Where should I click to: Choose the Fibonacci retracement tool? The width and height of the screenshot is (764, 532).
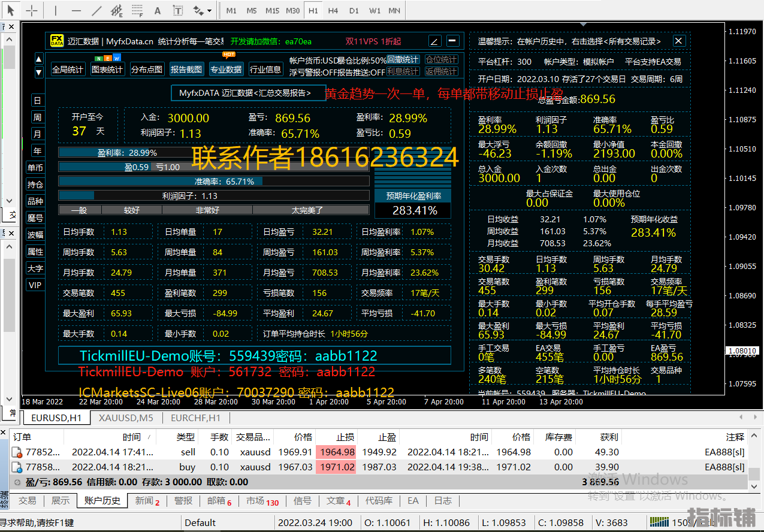point(137,10)
